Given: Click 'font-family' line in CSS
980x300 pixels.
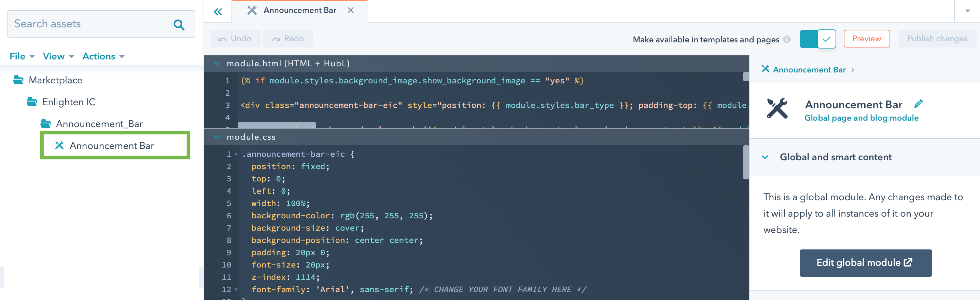Looking at the screenshot, I should click(x=419, y=289).
